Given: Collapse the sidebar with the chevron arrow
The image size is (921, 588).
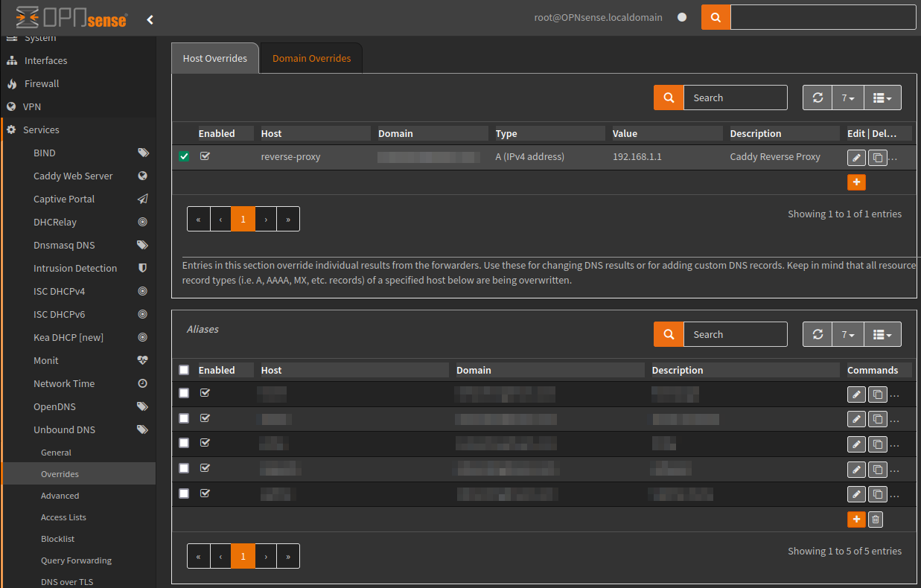Looking at the screenshot, I should click(150, 19).
